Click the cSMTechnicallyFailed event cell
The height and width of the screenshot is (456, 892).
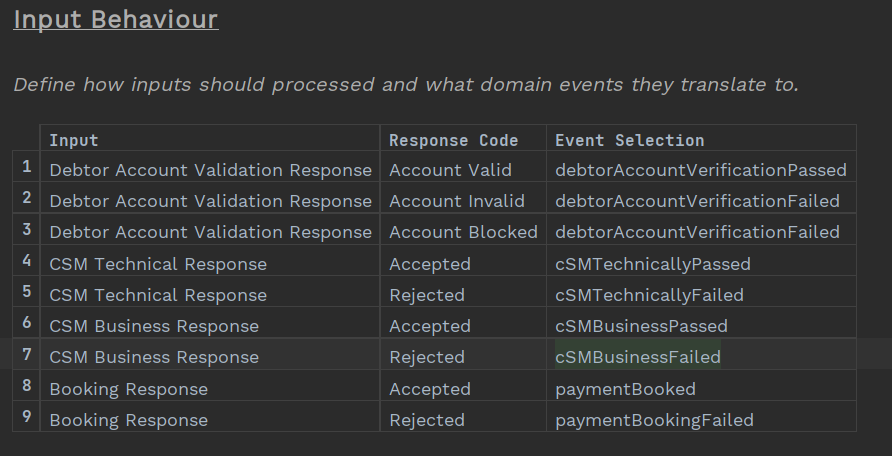[649, 295]
